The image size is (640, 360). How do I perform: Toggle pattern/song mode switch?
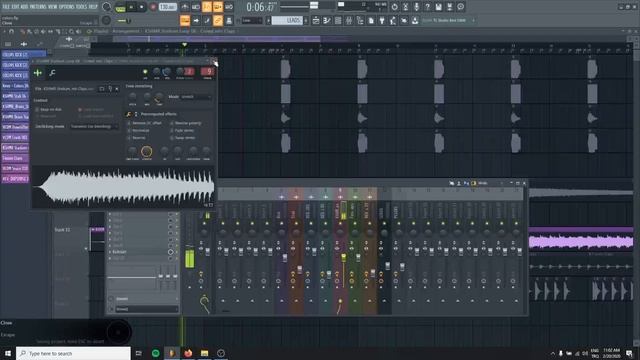[x=120, y=7]
